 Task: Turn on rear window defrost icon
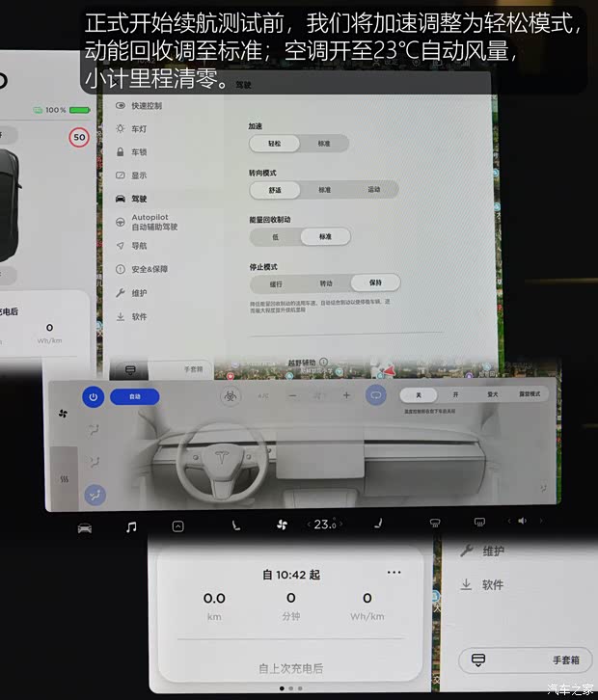pos(479,522)
